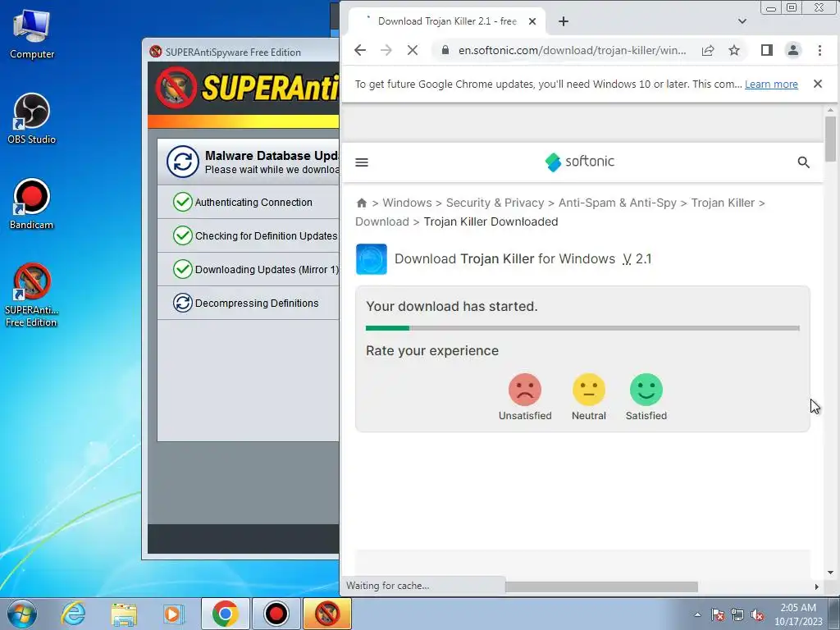
Task: Dismiss the Chrome update notice
Action: pyautogui.click(x=818, y=84)
